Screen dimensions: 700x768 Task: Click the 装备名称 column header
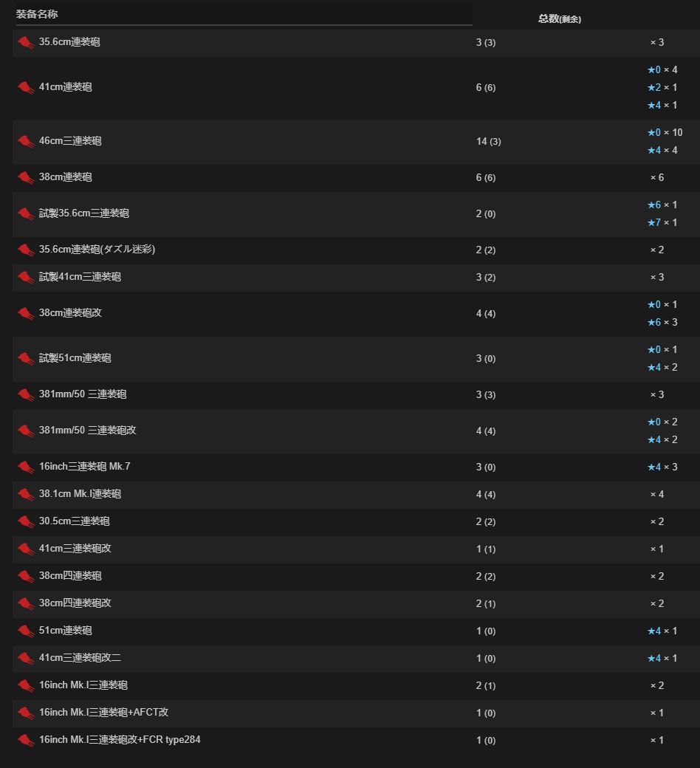[x=37, y=14]
